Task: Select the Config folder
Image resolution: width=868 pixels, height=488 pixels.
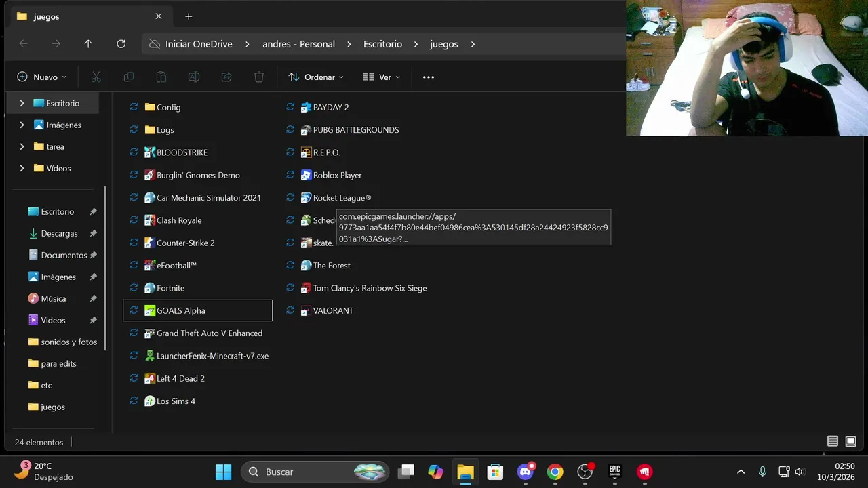Action: (x=163, y=107)
